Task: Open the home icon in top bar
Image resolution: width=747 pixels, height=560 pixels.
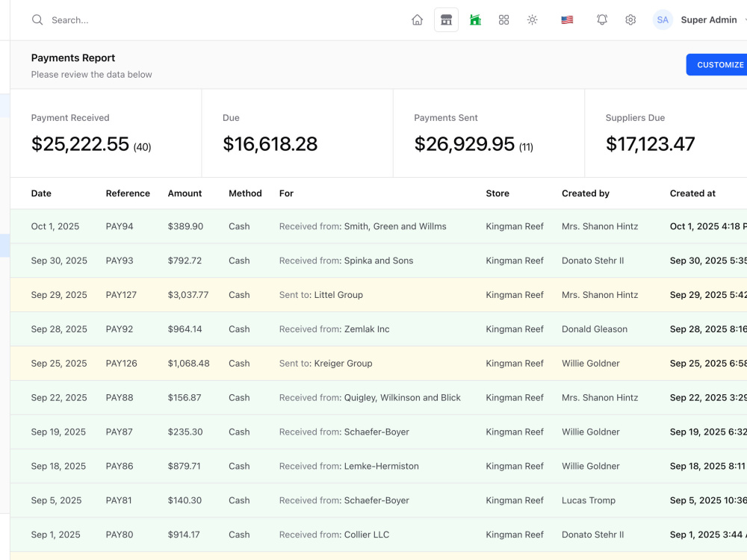Action: [417, 20]
